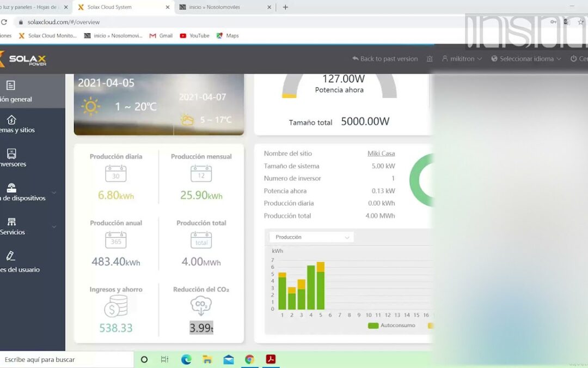
Task: Reload the page with browser refresh button
Action: tap(4, 22)
